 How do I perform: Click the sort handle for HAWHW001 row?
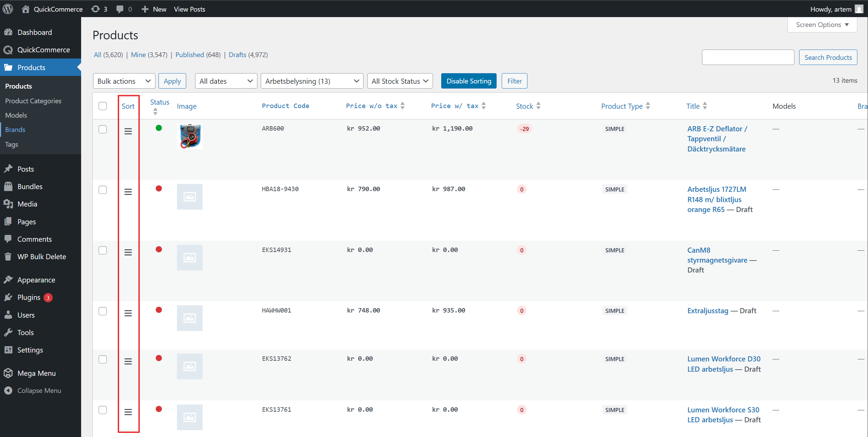tap(128, 313)
